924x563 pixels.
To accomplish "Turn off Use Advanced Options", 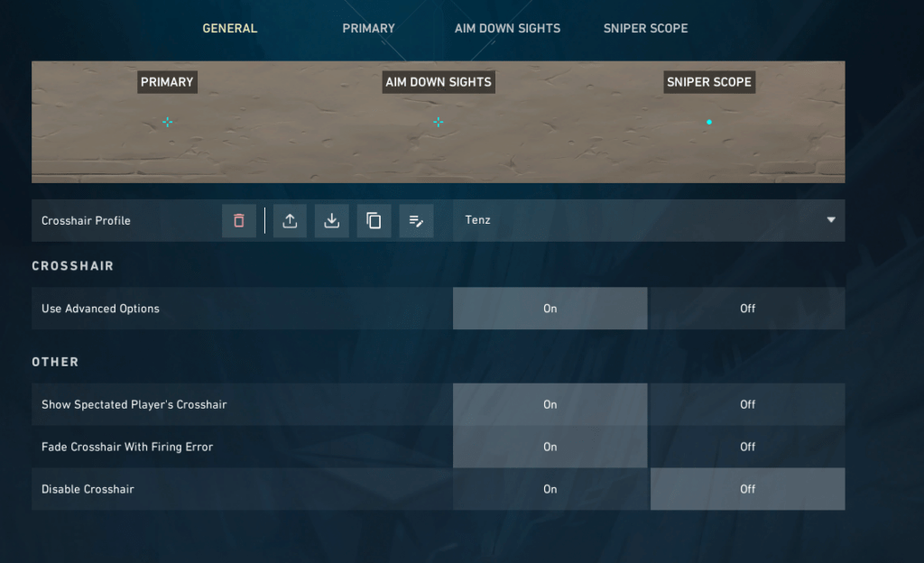I will point(747,308).
